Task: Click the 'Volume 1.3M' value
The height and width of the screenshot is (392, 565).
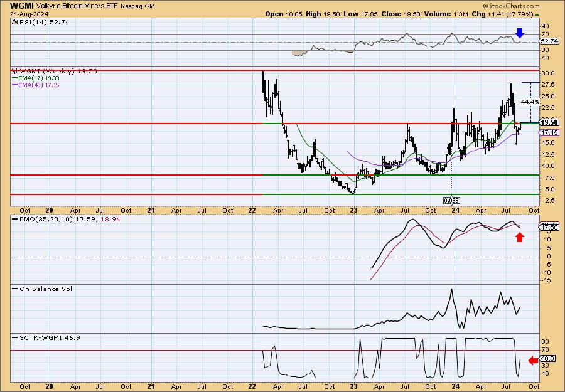Action: tap(446, 14)
